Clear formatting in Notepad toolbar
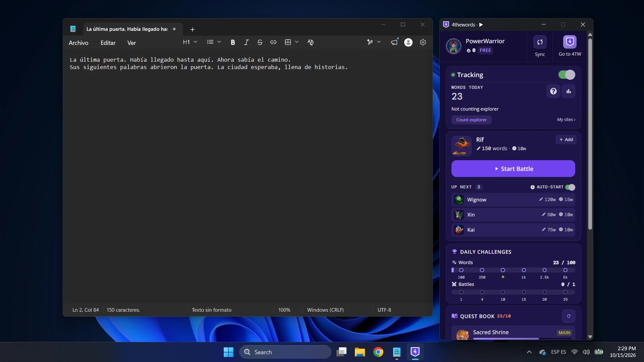Viewport: 644px width, 362px height. (x=310, y=42)
